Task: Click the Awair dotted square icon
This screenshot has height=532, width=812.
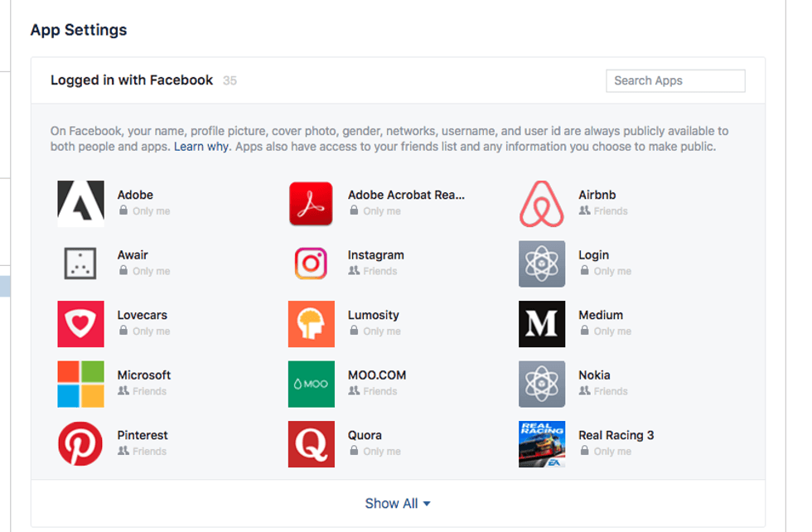Action: click(x=80, y=264)
